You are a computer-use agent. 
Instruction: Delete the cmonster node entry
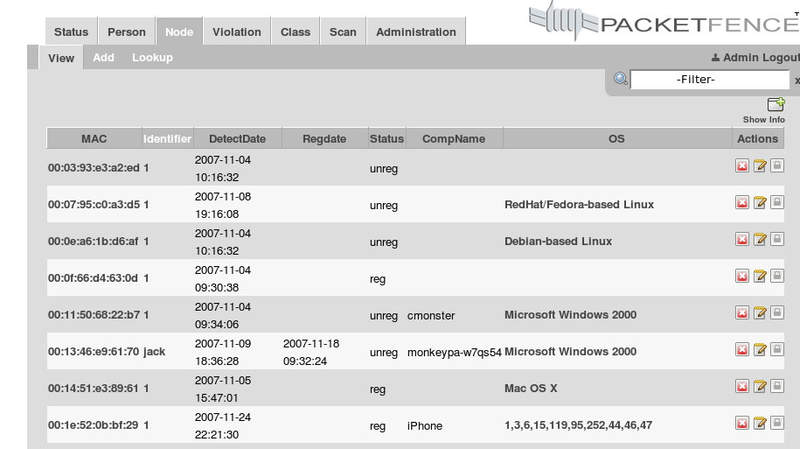743,315
